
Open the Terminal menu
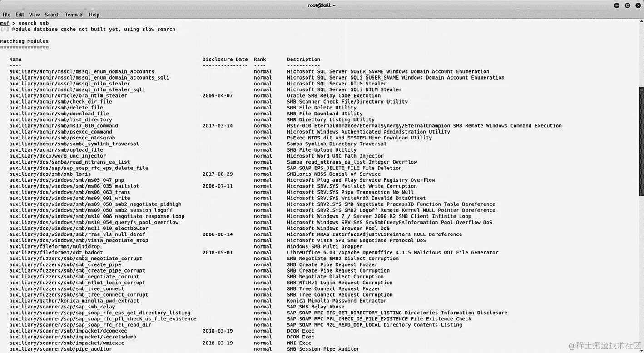[74, 15]
